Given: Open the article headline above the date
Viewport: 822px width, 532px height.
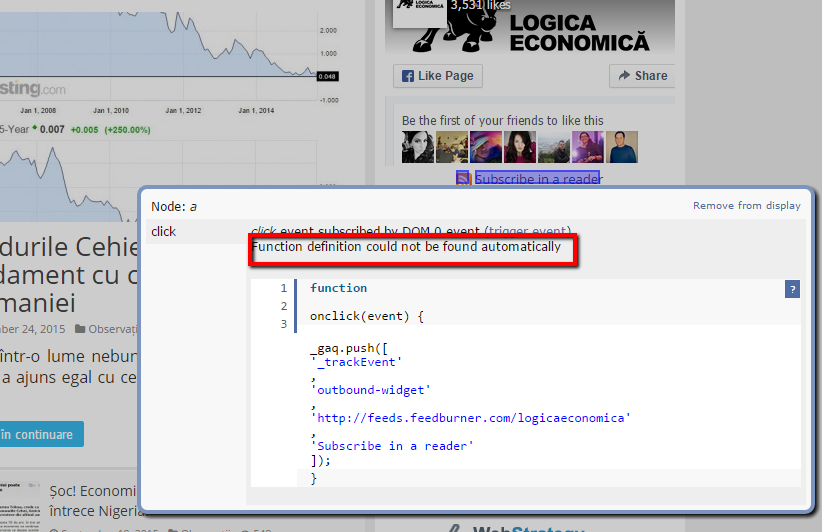Looking at the screenshot, I should [60, 274].
